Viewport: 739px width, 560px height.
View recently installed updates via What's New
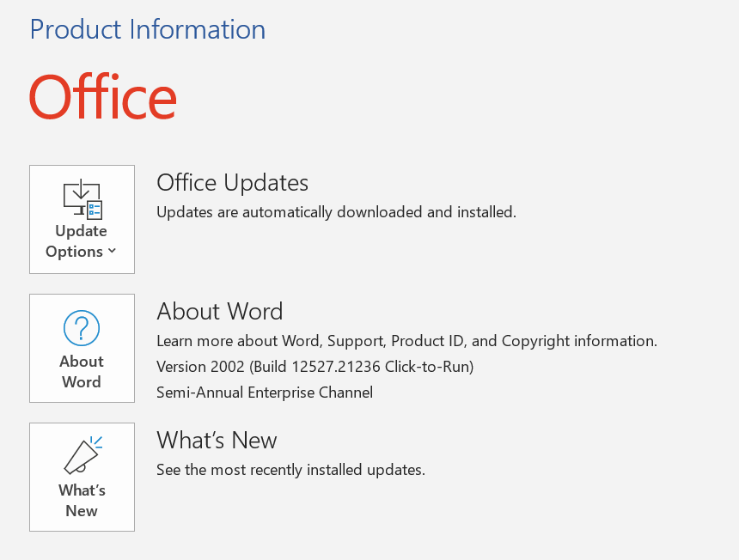click(82, 477)
